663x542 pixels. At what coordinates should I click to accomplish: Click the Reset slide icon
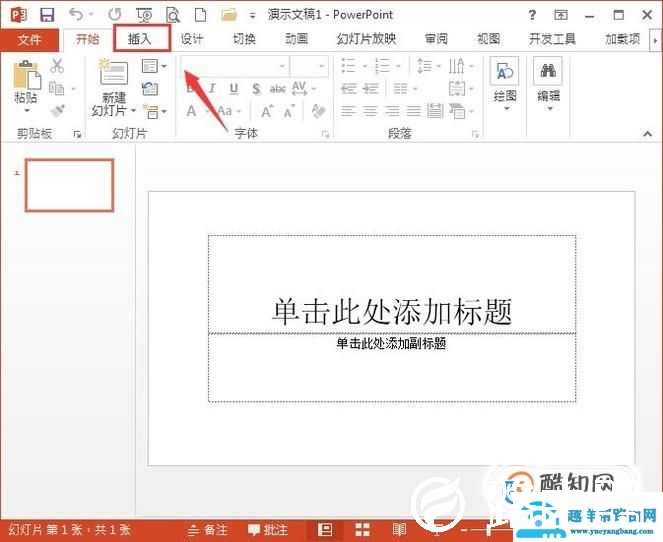point(150,89)
